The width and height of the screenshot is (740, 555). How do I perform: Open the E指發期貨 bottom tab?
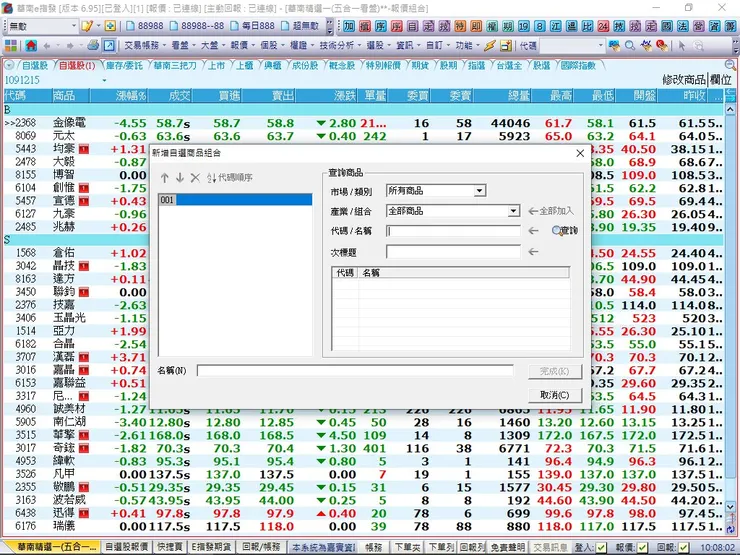[x=211, y=547]
